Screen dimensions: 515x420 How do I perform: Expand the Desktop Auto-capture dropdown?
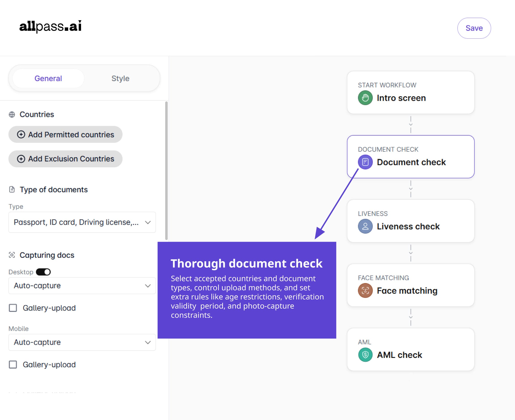(82, 285)
